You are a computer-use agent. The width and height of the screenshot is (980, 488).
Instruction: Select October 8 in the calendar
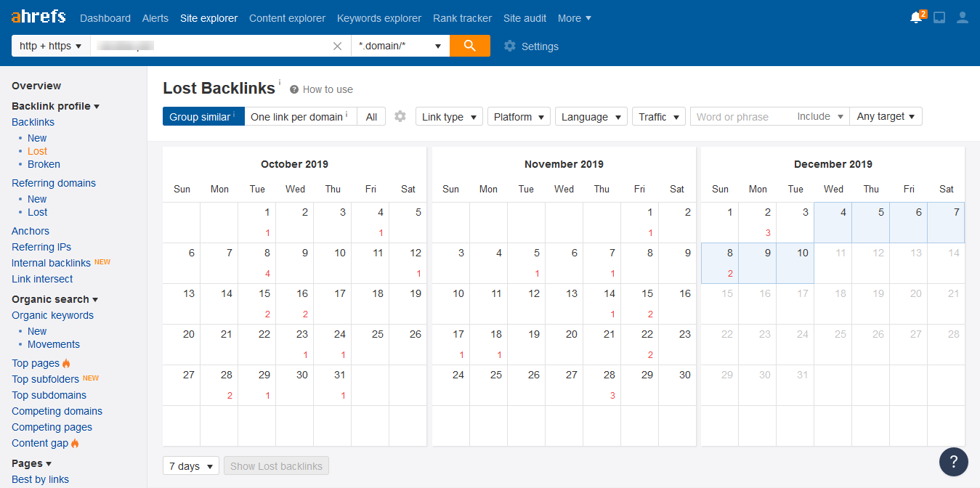tap(257, 263)
